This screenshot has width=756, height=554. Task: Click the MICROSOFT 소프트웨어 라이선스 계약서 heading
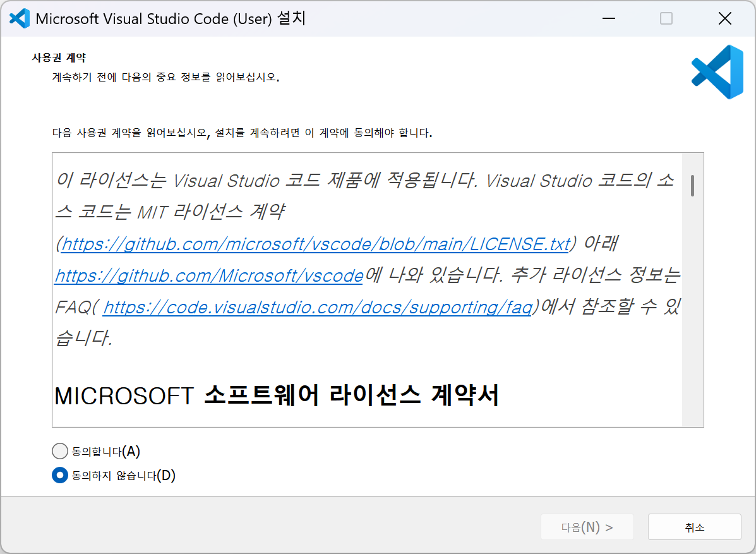point(276,395)
